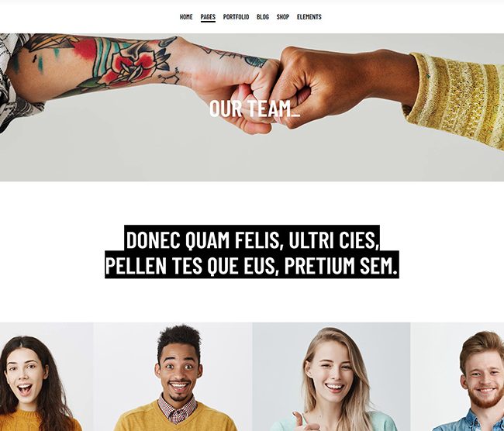Screen dimensions: 504x431
Task: Click the words 'Ultri cies,' in heading
Action: coord(333,240)
